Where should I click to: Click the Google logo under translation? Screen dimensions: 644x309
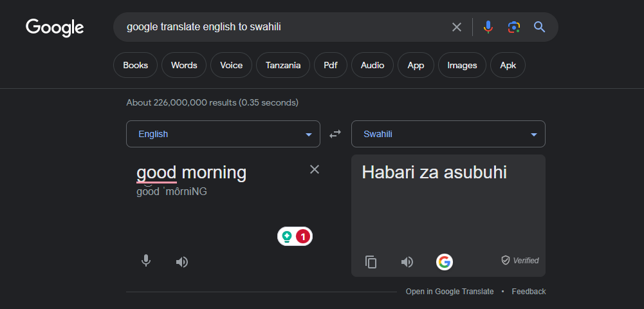445,261
